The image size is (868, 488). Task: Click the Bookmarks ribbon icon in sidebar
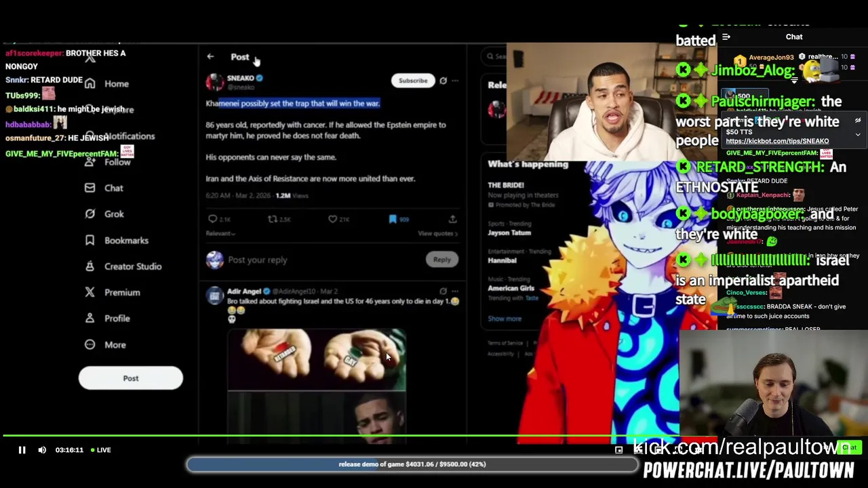click(90, 240)
